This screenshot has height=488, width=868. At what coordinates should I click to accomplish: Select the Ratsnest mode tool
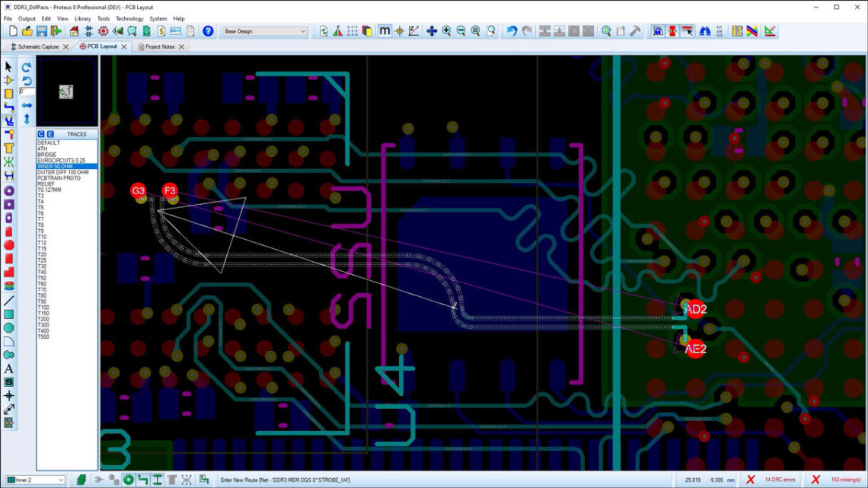coord(8,161)
